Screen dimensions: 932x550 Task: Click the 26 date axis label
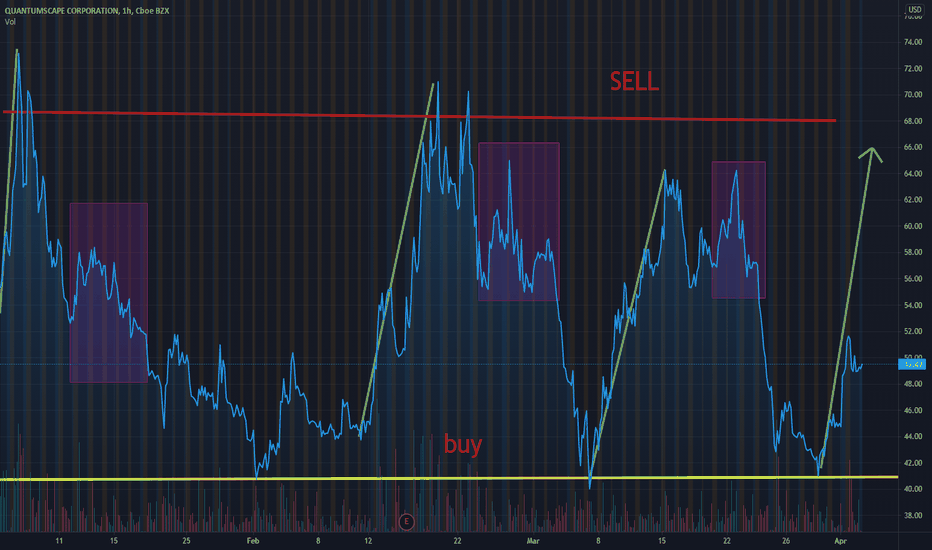786,541
